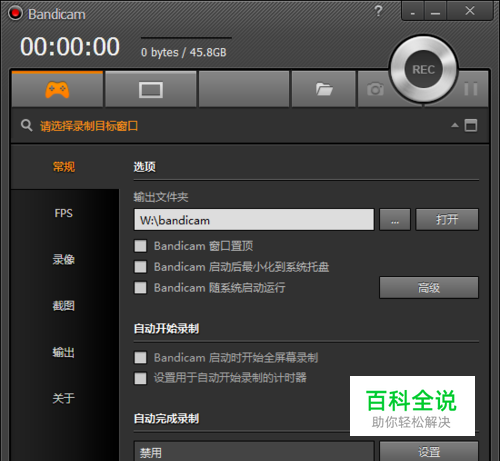Click the 请选择录制目标窗口 text

tap(89, 126)
